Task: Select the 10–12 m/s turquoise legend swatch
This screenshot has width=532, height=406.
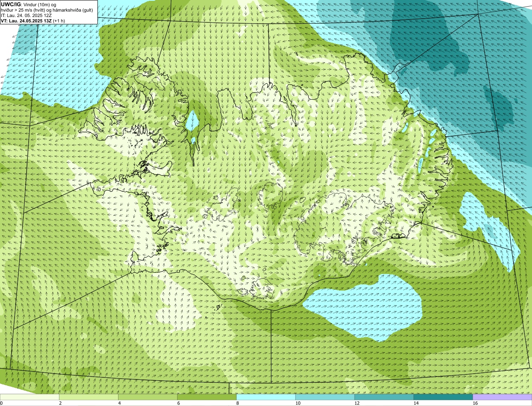Action: tap(325, 397)
